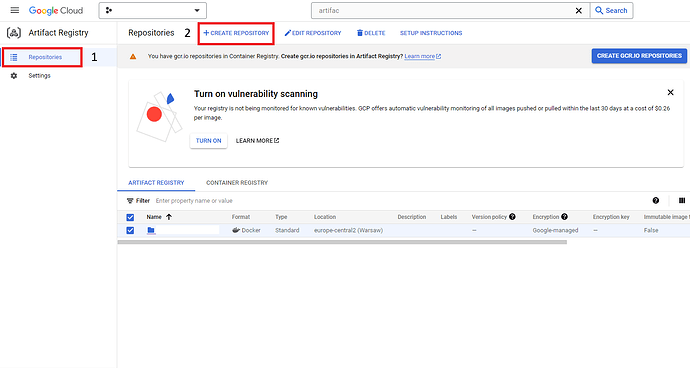Click the Format column header
The height and width of the screenshot is (368, 690).
coord(241,217)
